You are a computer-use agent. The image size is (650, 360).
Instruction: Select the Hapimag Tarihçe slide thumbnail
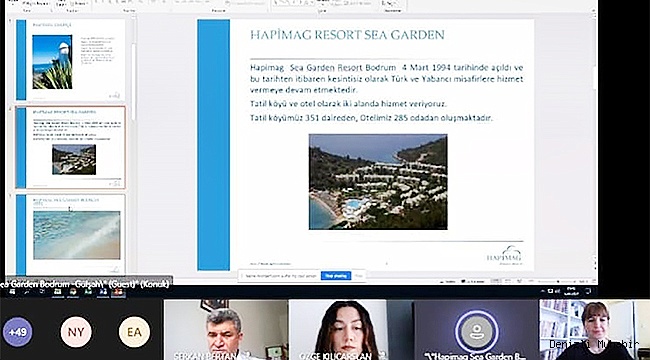70,60
